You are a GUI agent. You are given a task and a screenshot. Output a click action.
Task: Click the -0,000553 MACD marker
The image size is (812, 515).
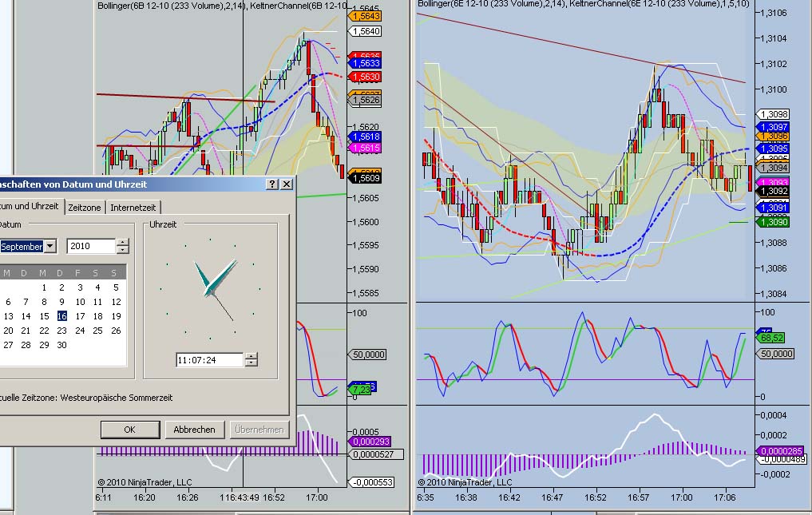(371, 482)
